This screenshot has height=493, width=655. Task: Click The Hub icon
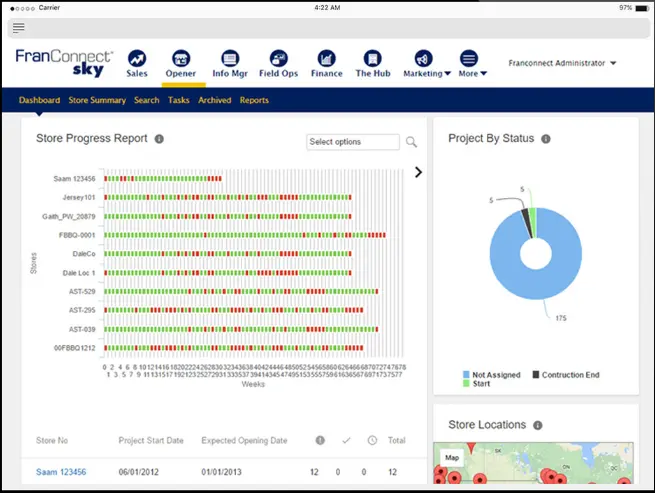(372, 59)
